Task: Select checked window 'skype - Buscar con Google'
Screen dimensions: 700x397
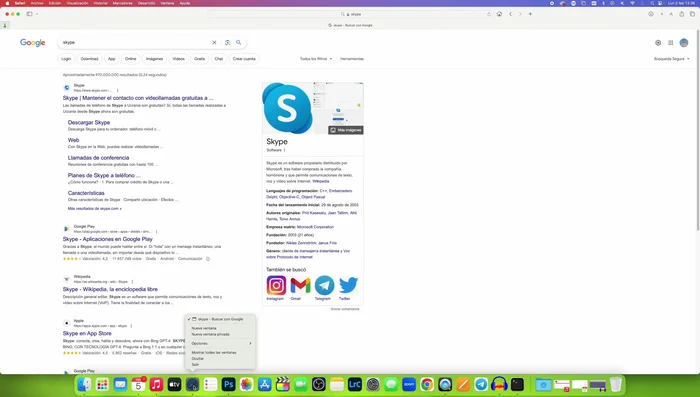Action: pyautogui.click(x=221, y=319)
